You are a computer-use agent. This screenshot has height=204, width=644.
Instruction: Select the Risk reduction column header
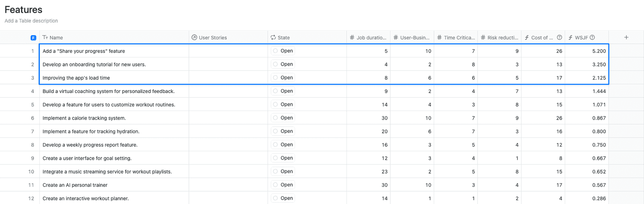(x=502, y=38)
